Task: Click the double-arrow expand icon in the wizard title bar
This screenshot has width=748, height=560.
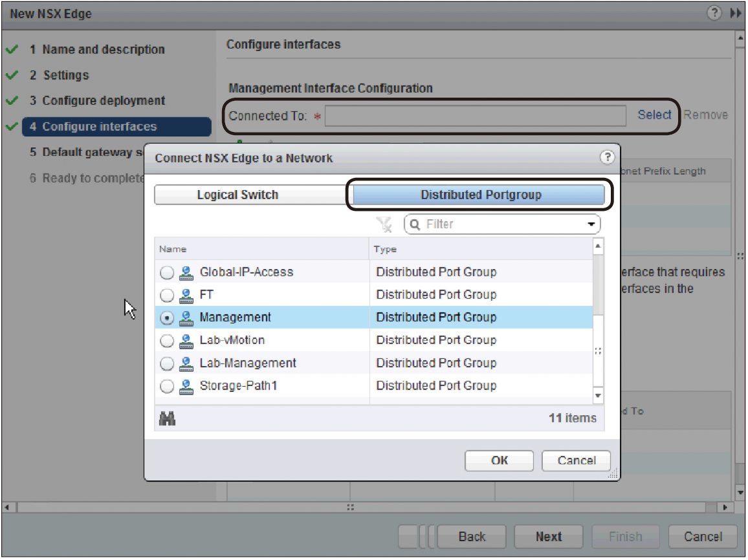Action: coord(735,13)
